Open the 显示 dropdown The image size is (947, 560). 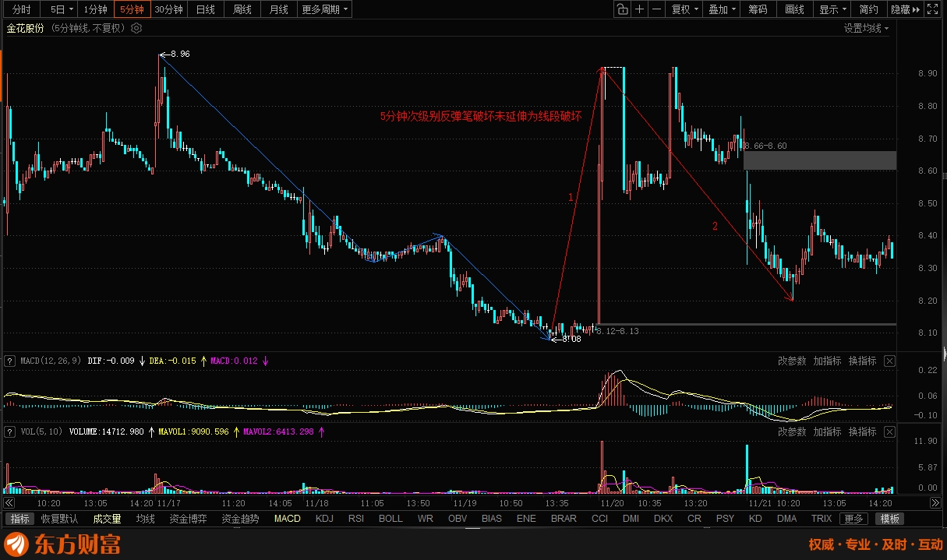point(833,9)
